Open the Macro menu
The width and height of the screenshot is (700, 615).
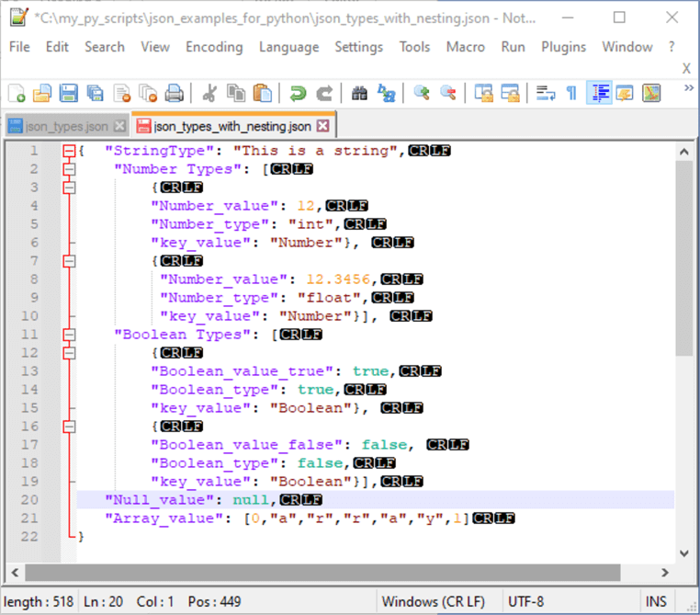(466, 47)
